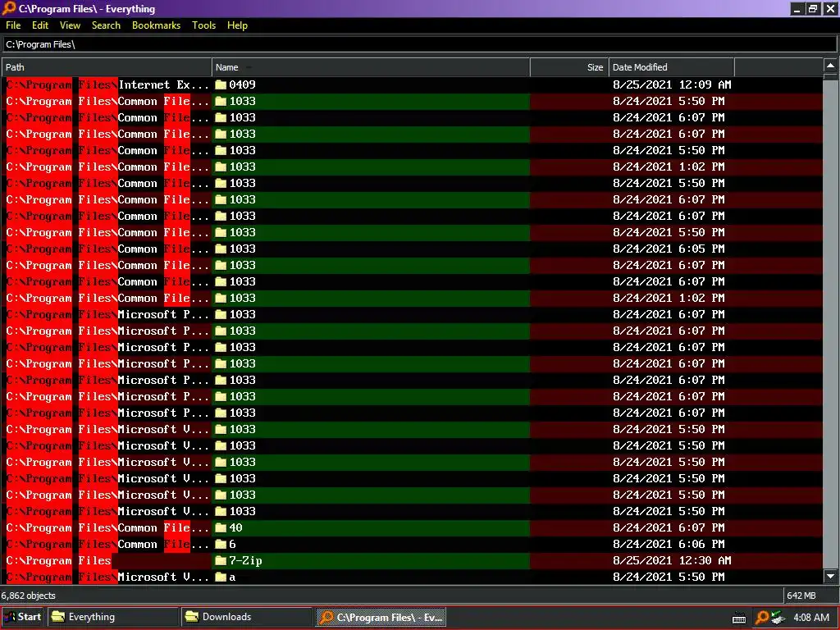The height and width of the screenshot is (630, 840).
Task: Click the date 8/24/2021 6:05 PM
Action: [x=669, y=249]
